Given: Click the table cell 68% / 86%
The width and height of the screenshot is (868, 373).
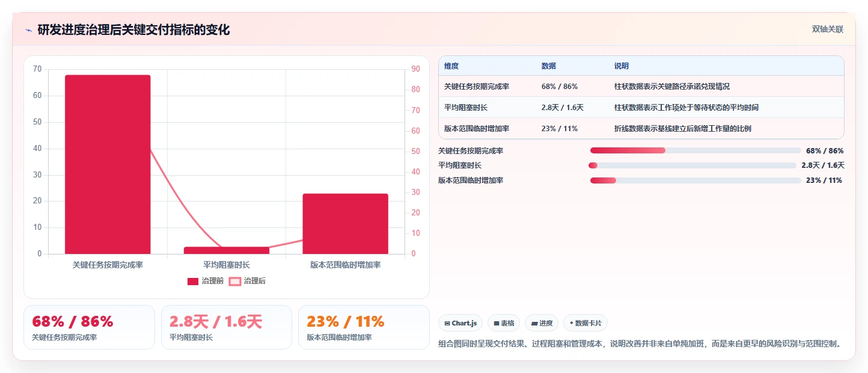Looking at the screenshot, I should pyautogui.click(x=560, y=87).
